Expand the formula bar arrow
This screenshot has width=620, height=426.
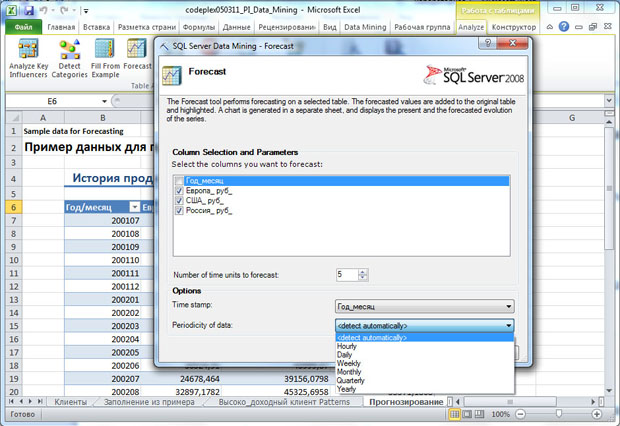pyautogui.click(x=609, y=101)
